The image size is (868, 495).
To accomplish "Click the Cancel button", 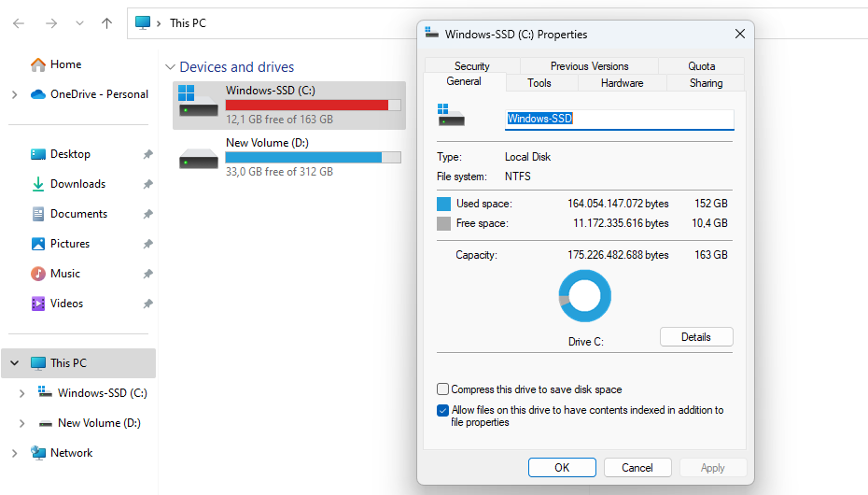I will coord(637,467).
